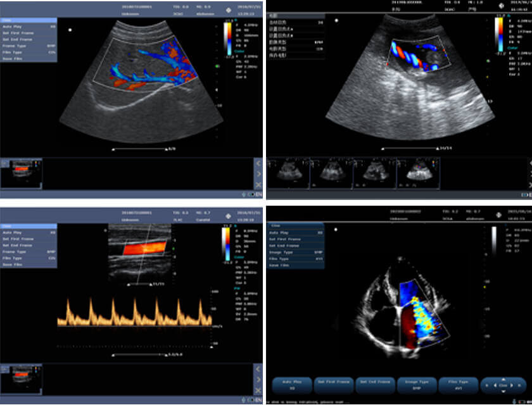Open the fourth color thumbnail in top-right strip
The image size is (532, 405).
[x=419, y=173]
